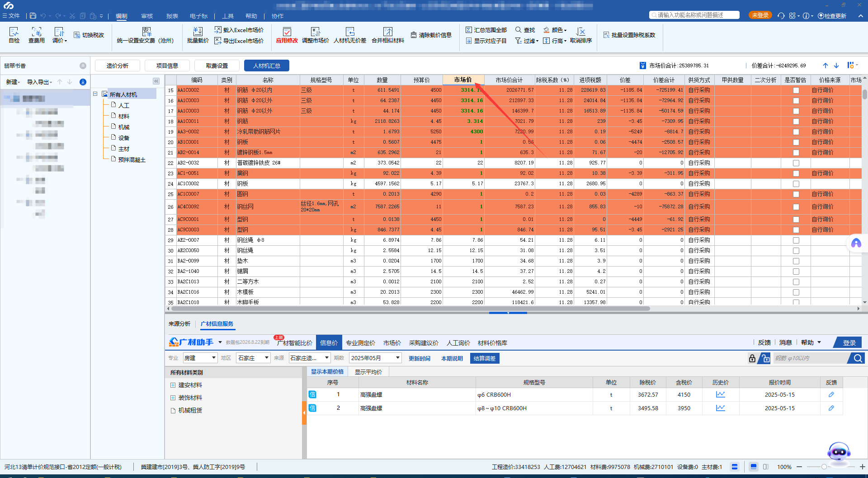The height and width of the screenshot is (478, 868).
Task: Click the search magnifier in 广材助手 panel
Action: (857, 358)
